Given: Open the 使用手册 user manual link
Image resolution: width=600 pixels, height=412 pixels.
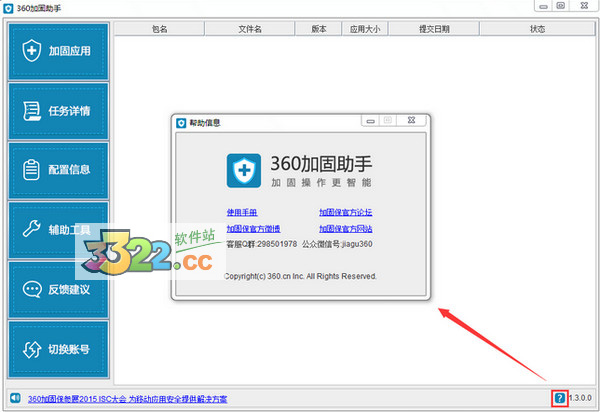Looking at the screenshot, I should [242, 212].
